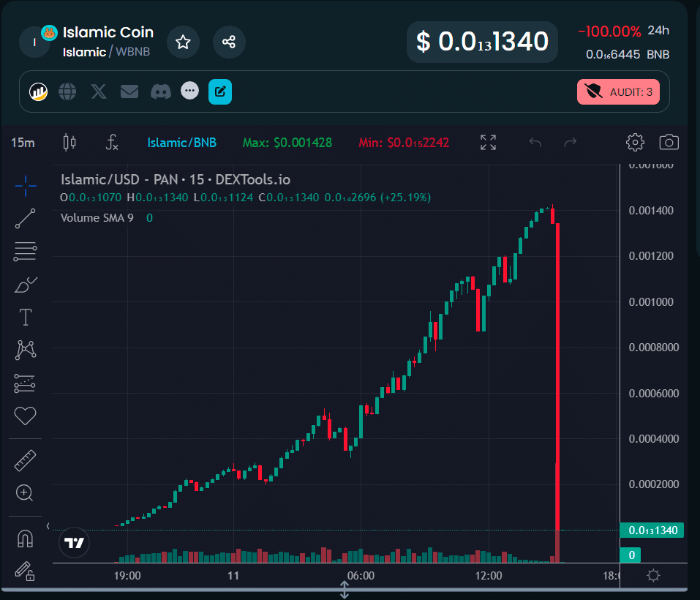The height and width of the screenshot is (600, 700).
Task: Select the crosshair cursor tool
Action: coord(26,186)
